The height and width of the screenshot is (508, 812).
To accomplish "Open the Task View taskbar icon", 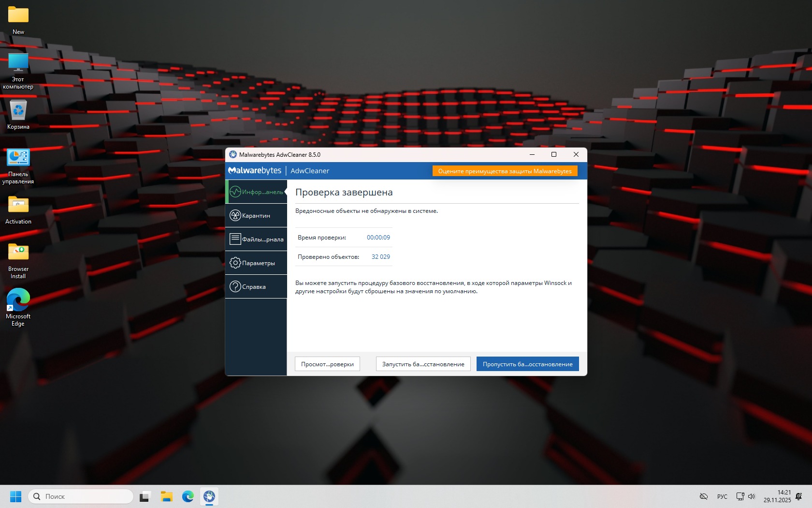I will (x=145, y=496).
